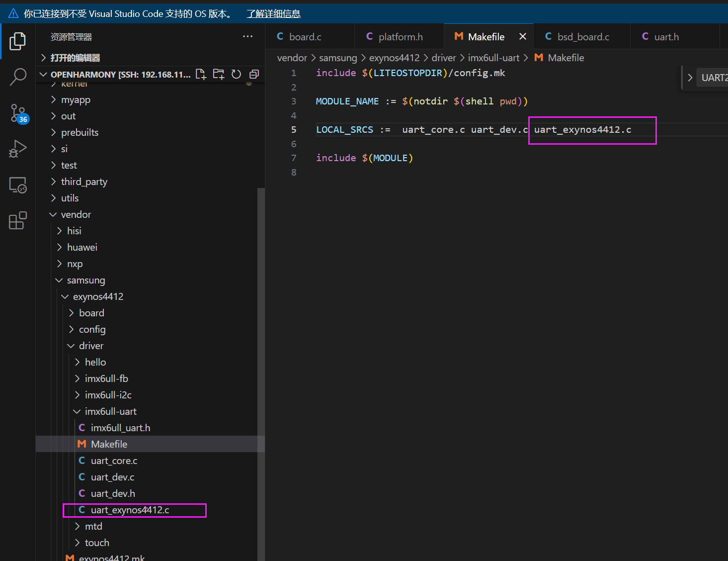Click line number 3 in gutter

294,101
